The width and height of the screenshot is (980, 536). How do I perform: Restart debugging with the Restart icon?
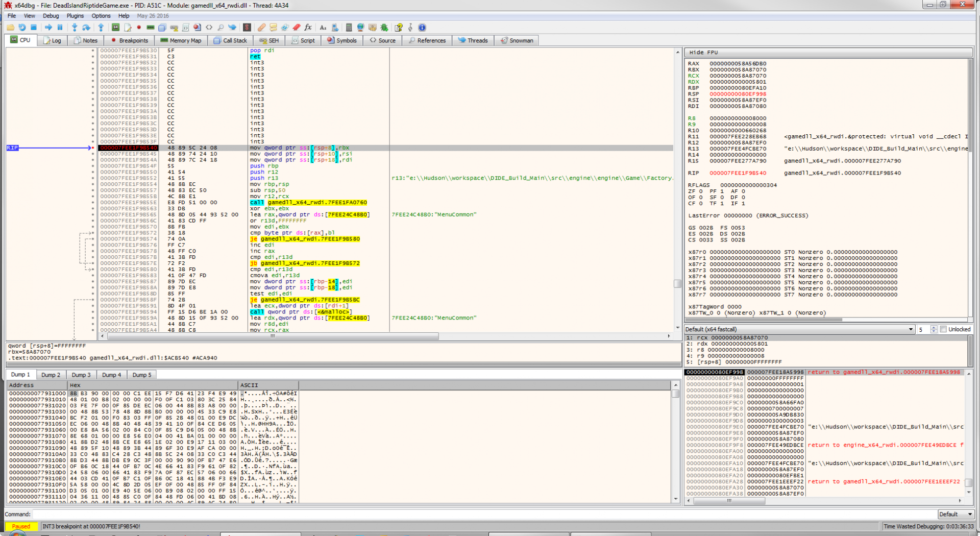22,28
